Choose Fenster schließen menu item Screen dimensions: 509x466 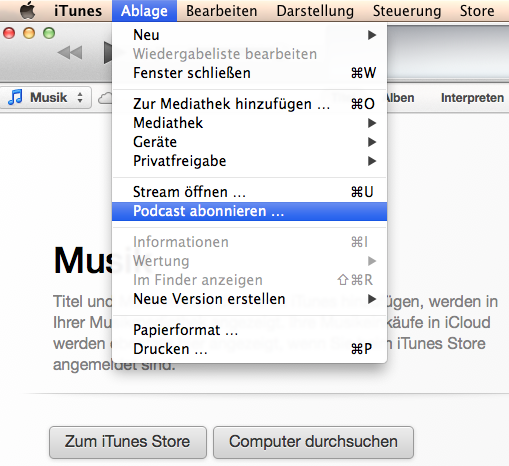[x=249, y=73]
